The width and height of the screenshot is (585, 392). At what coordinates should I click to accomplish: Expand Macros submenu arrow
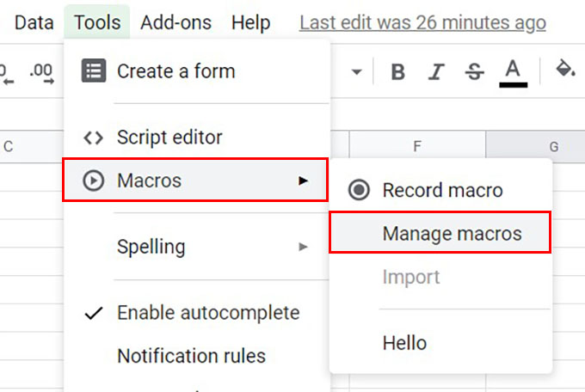(x=303, y=181)
